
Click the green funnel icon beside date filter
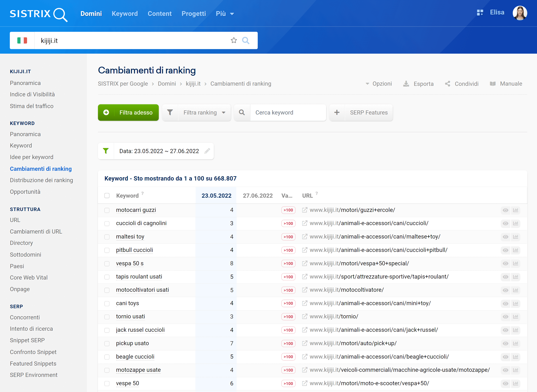pyautogui.click(x=106, y=151)
